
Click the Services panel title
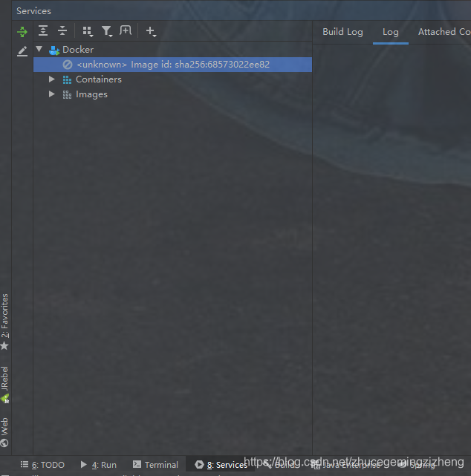coord(33,11)
